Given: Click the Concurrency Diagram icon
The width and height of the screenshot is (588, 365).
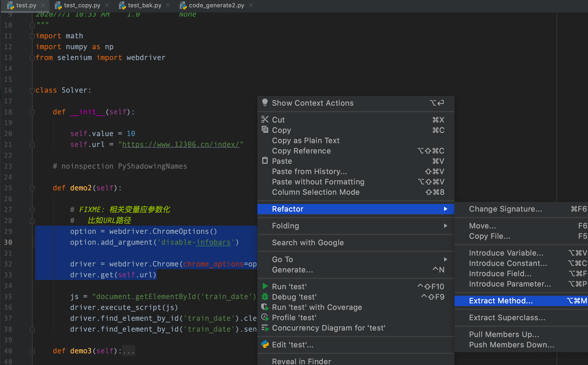Looking at the screenshot, I should click(x=265, y=328).
